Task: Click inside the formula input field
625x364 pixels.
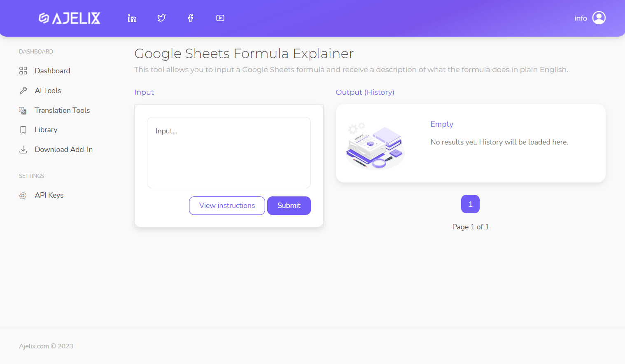Action: (229, 152)
